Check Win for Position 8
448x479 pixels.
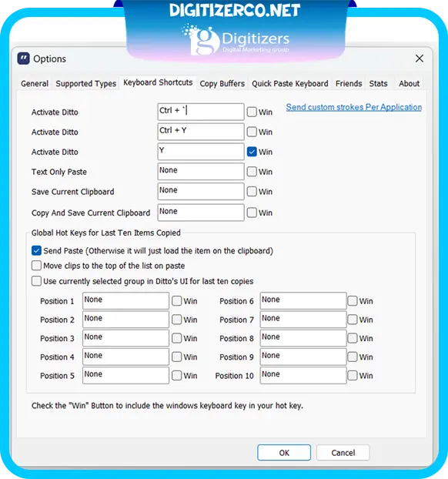353,338
